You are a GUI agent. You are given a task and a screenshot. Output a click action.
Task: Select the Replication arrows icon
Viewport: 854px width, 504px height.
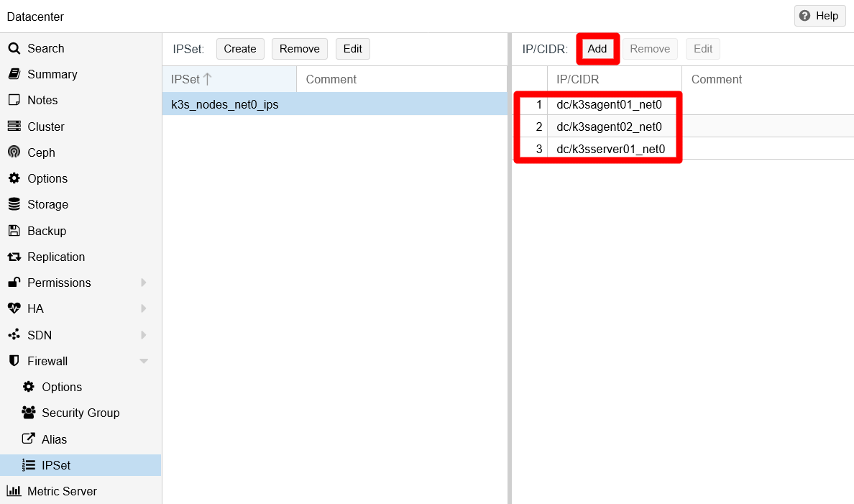pos(15,256)
